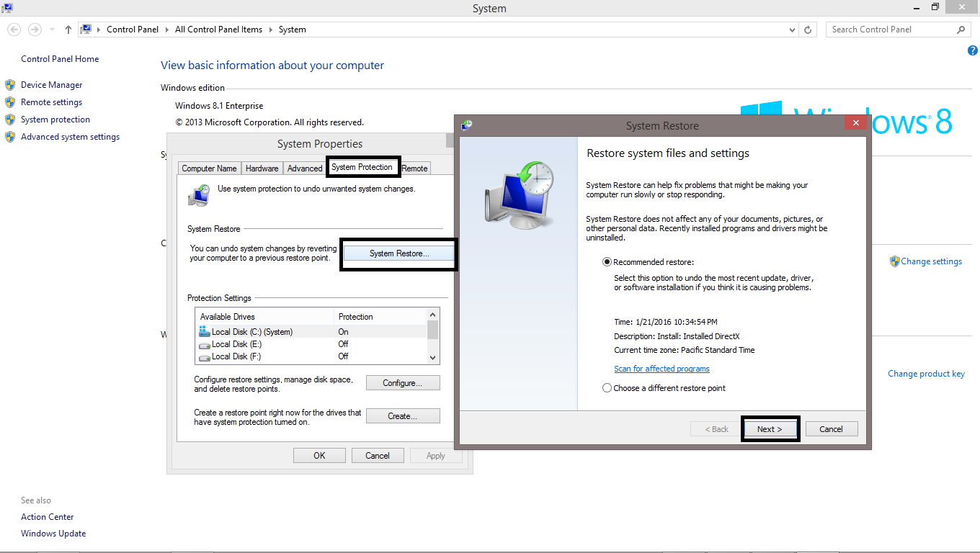Screen dimensions: 980x553
Task: Click the Protection column header
Action: pos(380,317)
